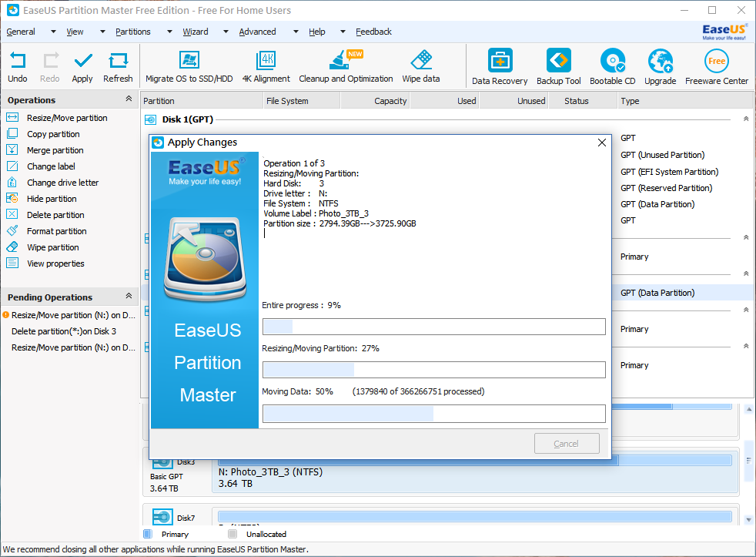Click the Resize/Move partition operation icon

click(12, 117)
